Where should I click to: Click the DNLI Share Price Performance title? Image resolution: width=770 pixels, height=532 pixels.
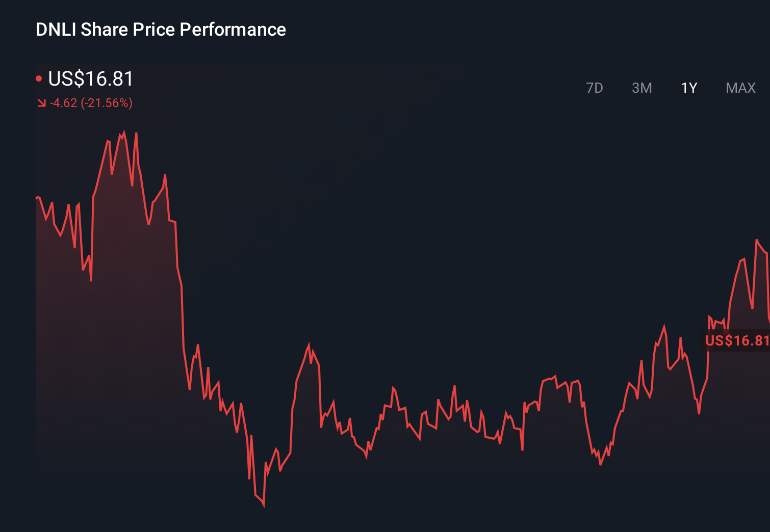point(160,30)
